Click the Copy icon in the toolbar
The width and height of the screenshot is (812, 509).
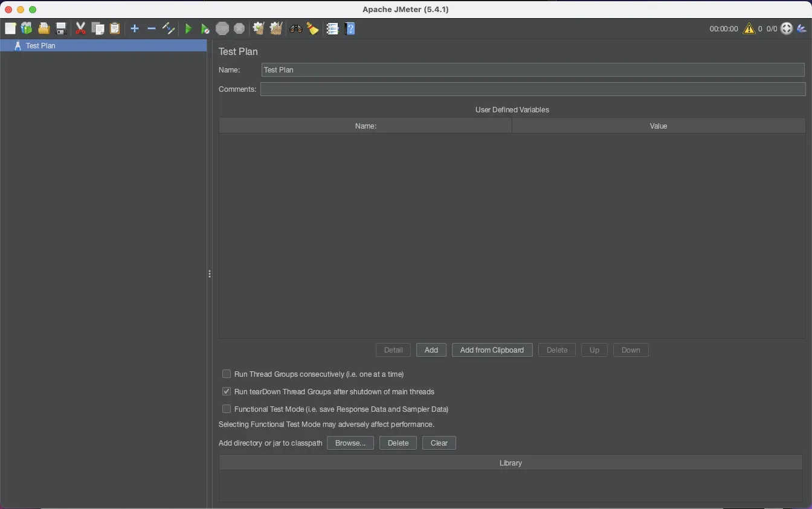click(98, 28)
